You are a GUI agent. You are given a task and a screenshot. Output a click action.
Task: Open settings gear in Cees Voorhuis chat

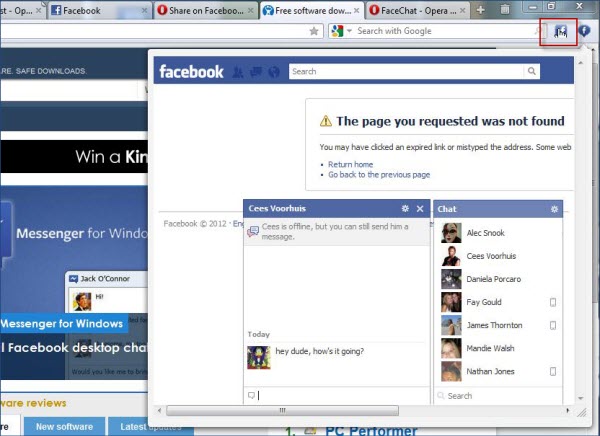(404, 209)
